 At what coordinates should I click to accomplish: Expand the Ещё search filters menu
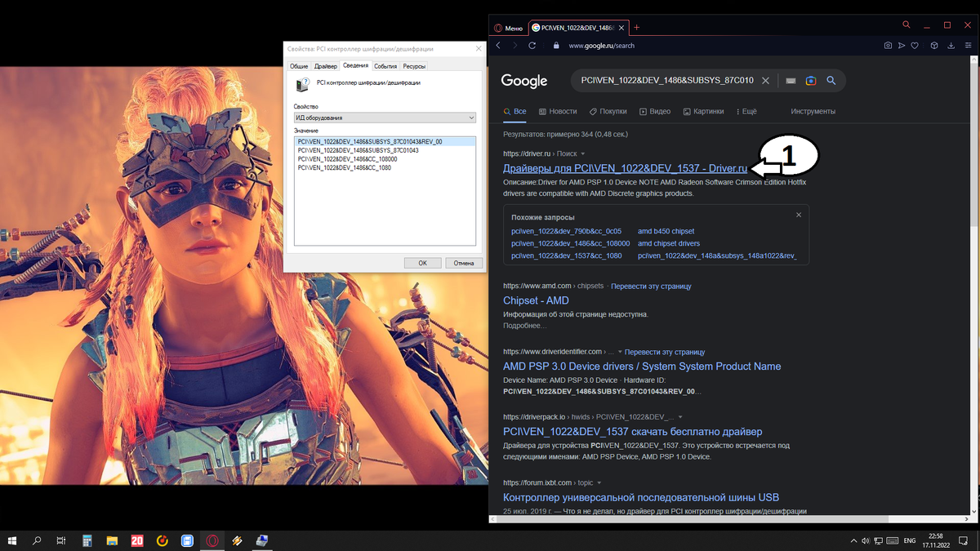(x=746, y=111)
